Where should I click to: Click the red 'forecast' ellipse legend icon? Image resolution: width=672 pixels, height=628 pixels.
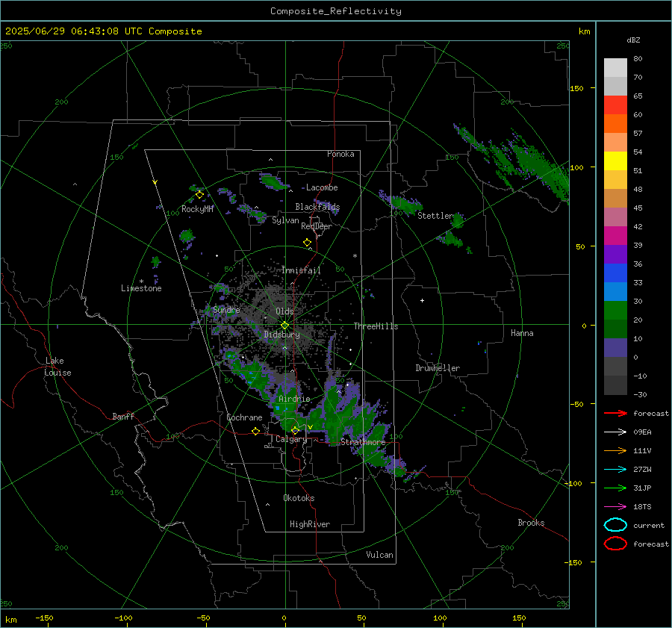click(615, 544)
